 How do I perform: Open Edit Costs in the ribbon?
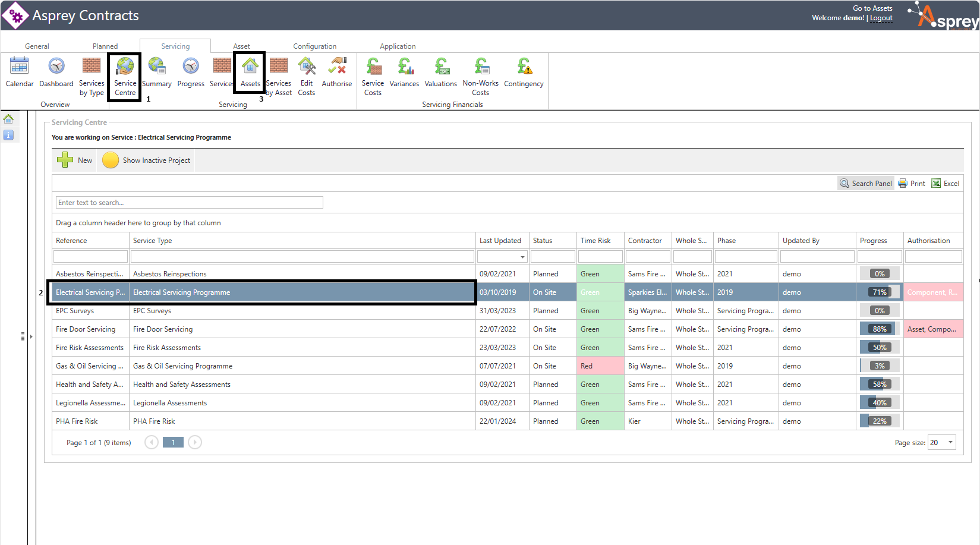click(307, 77)
